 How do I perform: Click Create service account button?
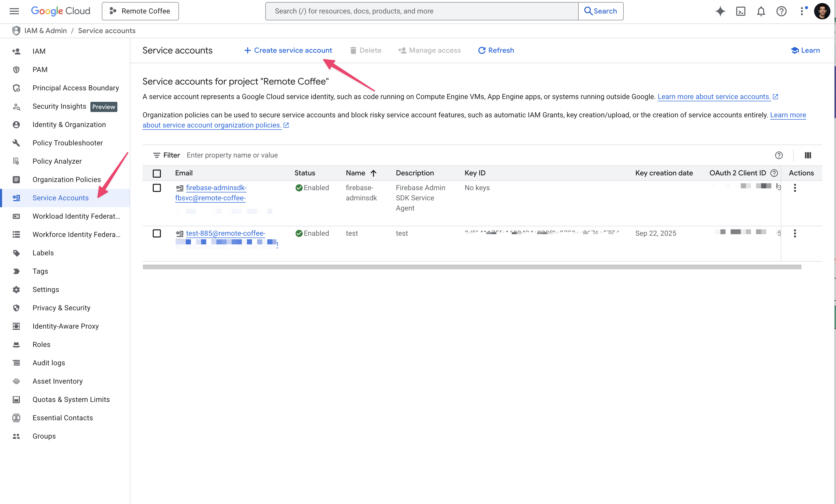point(288,50)
